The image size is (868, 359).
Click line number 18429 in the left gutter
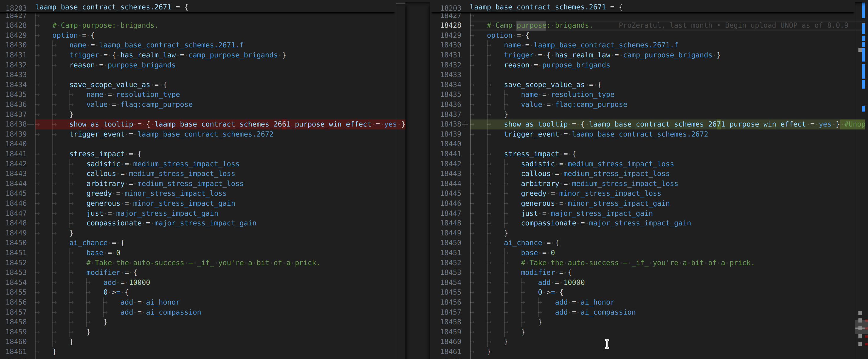click(16, 35)
